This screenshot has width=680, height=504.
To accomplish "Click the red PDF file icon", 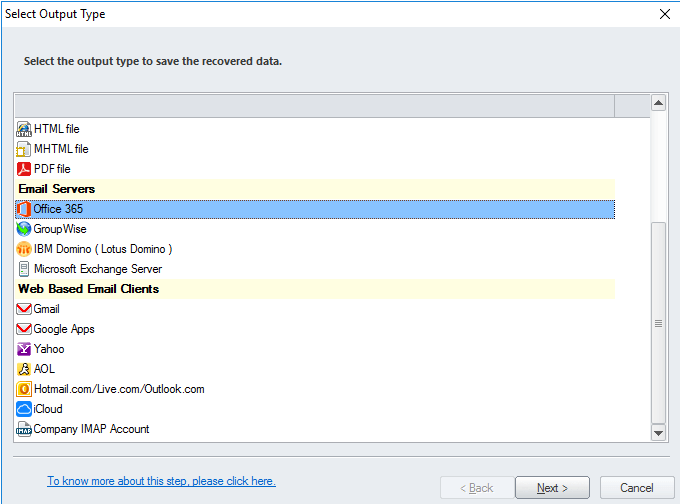I will coord(24,169).
